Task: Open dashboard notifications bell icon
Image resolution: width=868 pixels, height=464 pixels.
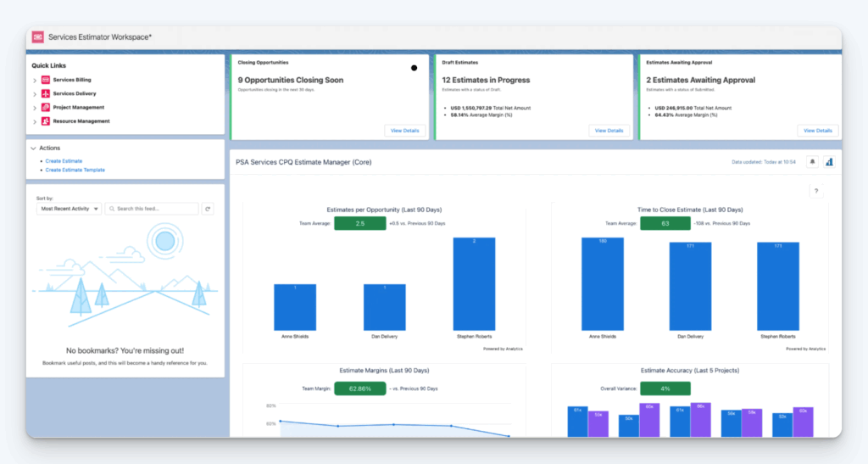Action: (x=811, y=161)
